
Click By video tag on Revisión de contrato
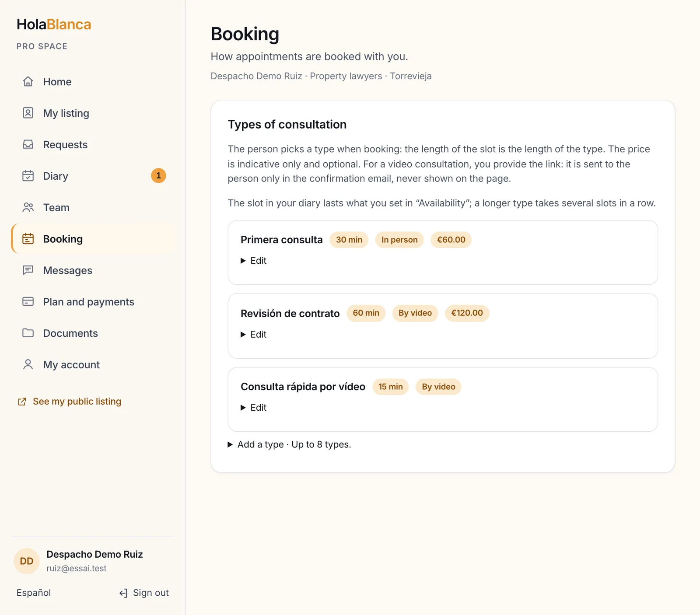(415, 313)
